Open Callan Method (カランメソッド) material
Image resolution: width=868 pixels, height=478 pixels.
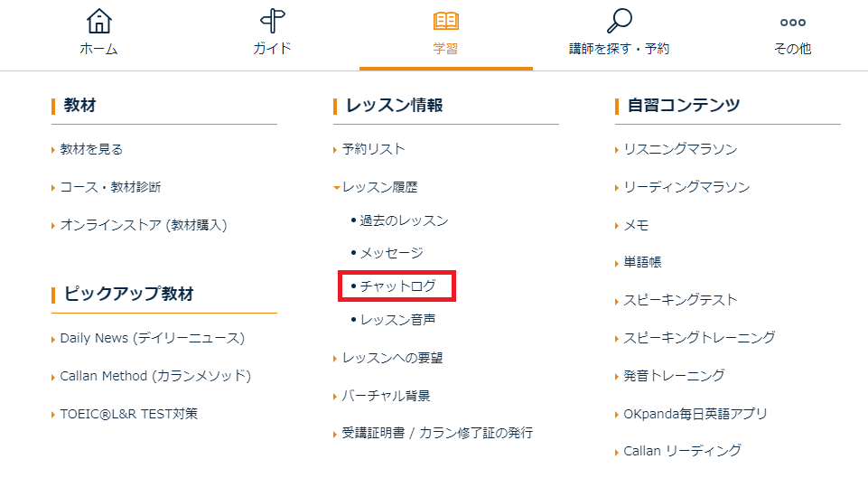point(154,376)
